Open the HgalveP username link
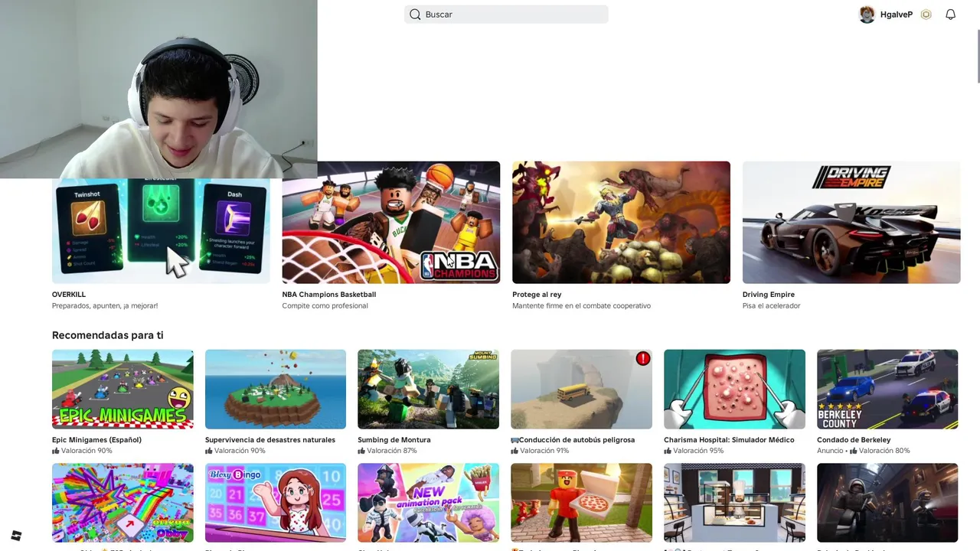Image resolution: width=980 pixels, height=551 pixels. coord(896,15)
